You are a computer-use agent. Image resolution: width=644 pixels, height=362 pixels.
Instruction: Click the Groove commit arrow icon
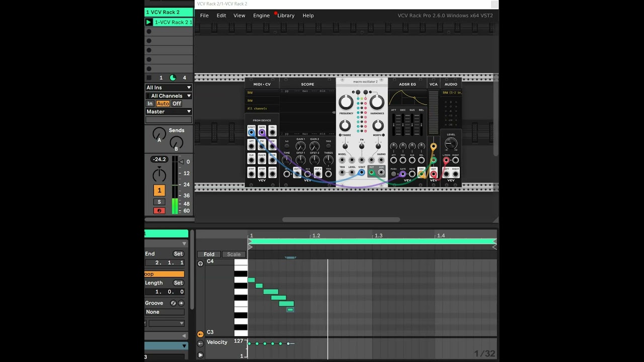181,303
